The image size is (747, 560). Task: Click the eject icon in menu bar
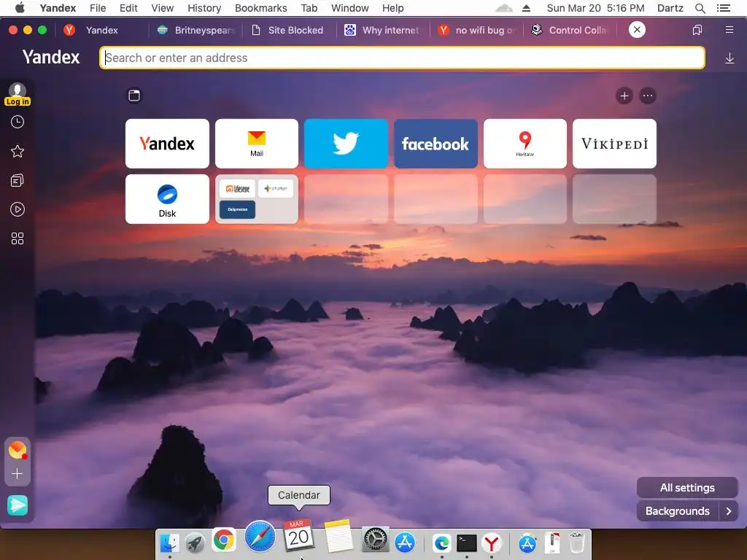pyautogui.click(x=526, y=8)
